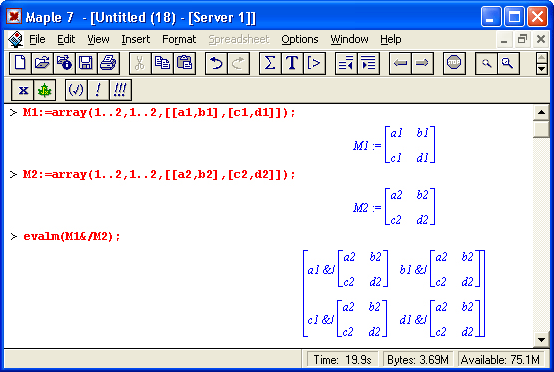Open the Window menu
The image size is (554, 372).
(349, 39)
